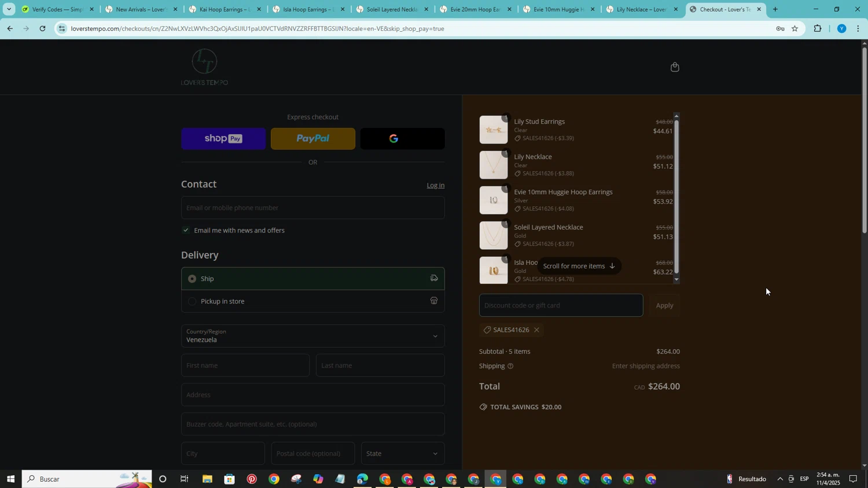The width and height of the screenshot is (868, 488).
Task: Click the Lily Necklace thumbnail
Action: [494, 165]
